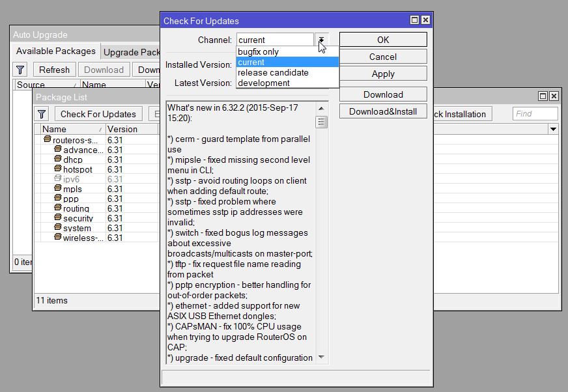Click the security package icon
Screen dimensions: 568x392
pyautogui.click(x=57, y=218)
